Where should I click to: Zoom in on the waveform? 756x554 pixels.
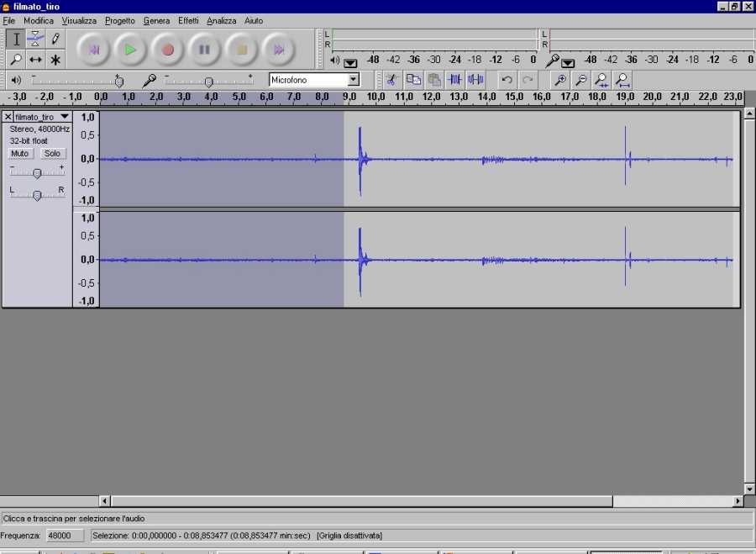pos(560,80)
